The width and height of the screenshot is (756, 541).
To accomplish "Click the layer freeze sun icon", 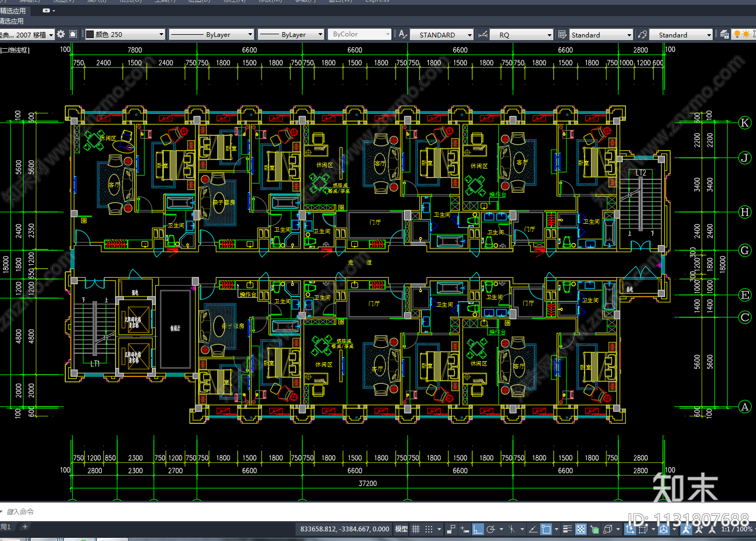I will click(x=746, y=34).
